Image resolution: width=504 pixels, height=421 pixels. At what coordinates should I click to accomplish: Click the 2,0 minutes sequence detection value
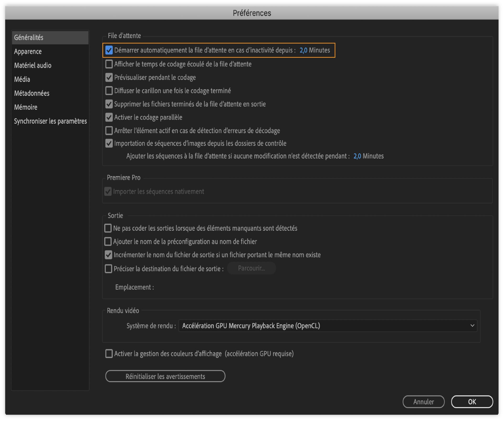357,156
